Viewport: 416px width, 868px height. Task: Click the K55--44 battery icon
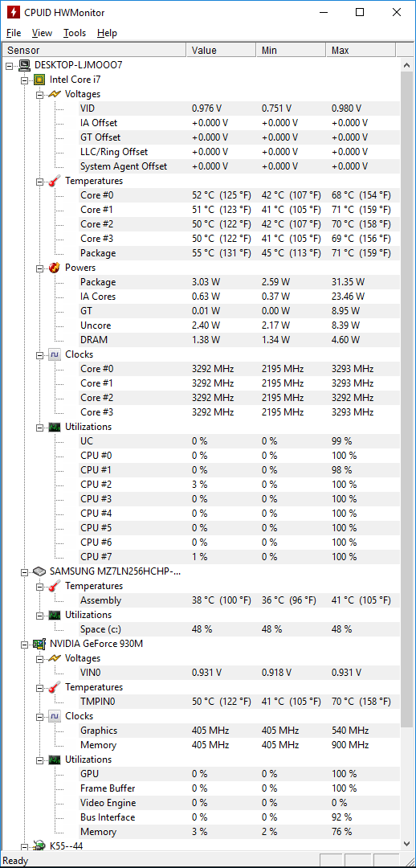(39, 845)
